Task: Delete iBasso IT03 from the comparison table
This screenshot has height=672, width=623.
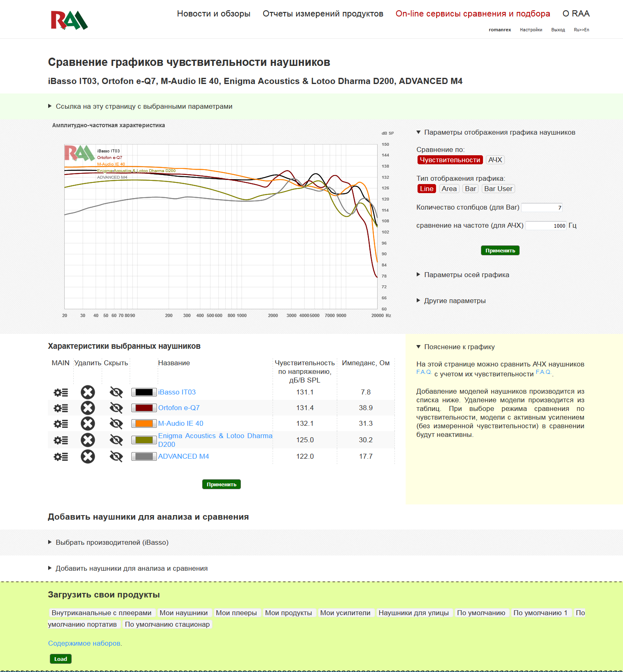Action: pos(88,392)
